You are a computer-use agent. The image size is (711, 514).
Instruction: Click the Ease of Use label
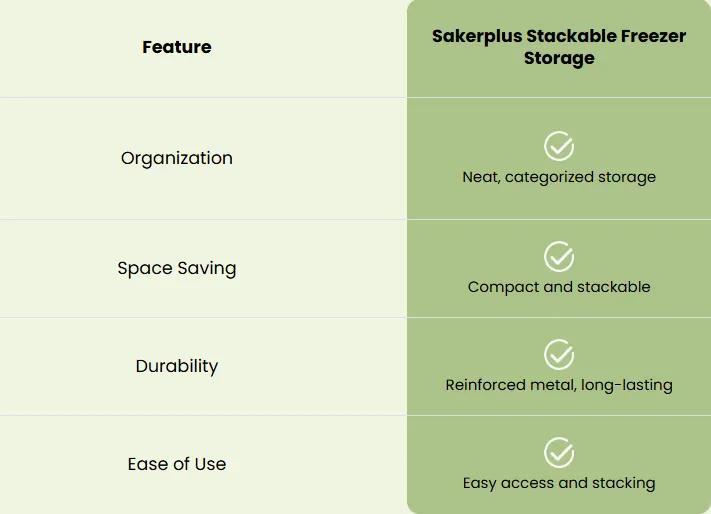point(177,464)
